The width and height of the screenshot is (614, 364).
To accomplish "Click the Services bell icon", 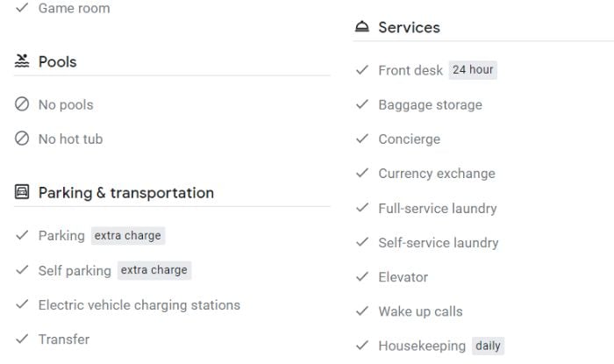I will (x=361, y=26).
